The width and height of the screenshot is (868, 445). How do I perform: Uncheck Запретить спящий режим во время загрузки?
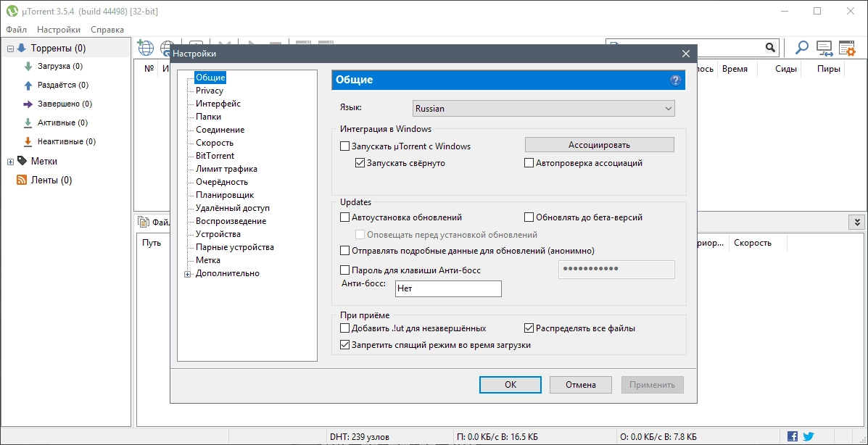pyautogui.click(x=345, y=345)
